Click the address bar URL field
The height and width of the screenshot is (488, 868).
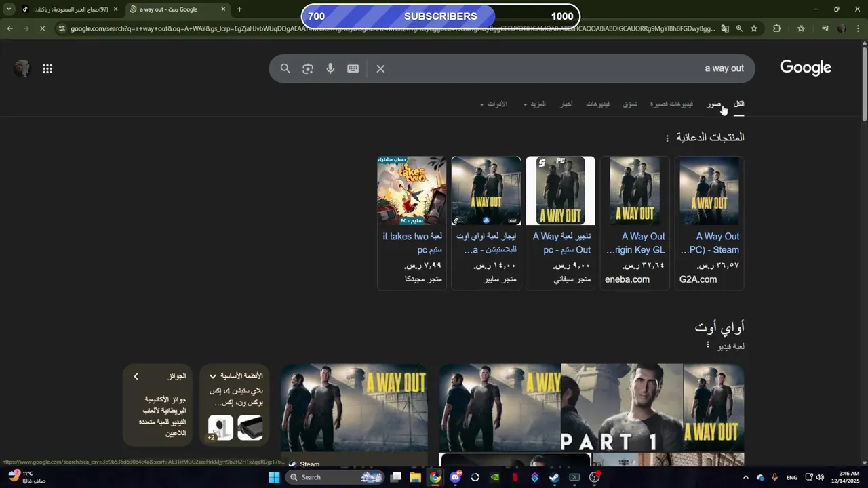(x=392, y=28)
